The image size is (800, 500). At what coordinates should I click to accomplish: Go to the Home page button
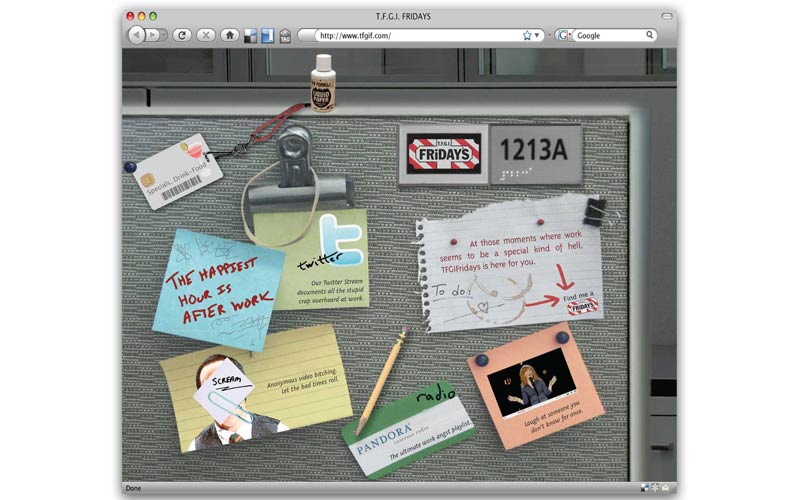(230, 35)
